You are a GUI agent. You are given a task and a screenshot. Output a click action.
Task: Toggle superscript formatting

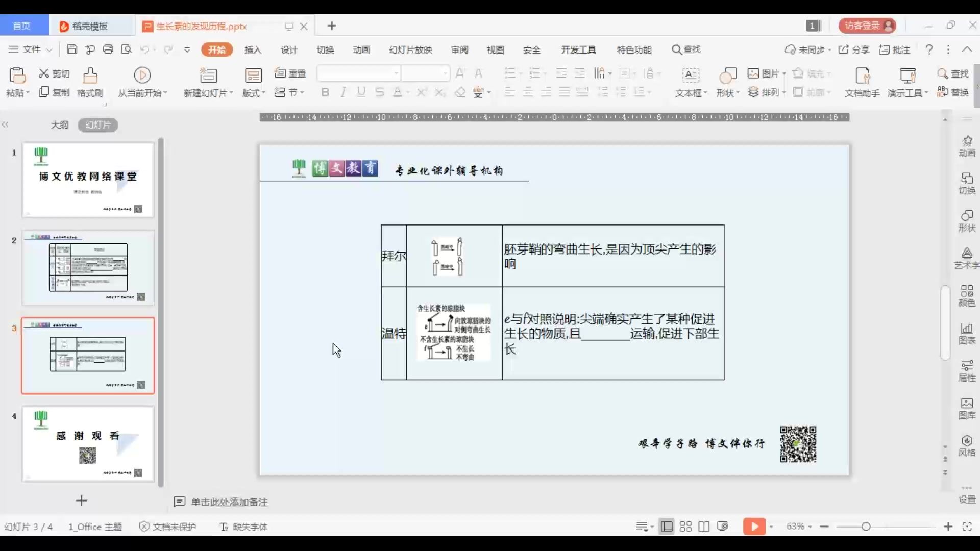point(422,92)
